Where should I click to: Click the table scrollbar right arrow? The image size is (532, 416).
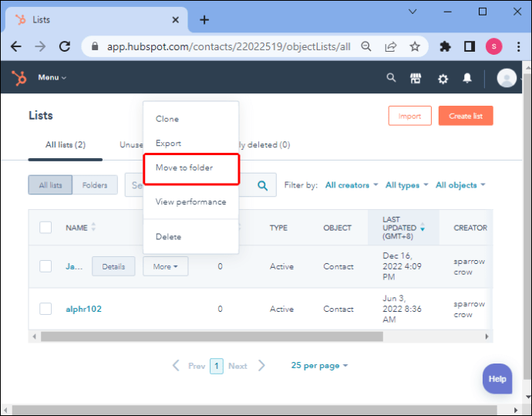pos(487,337)
